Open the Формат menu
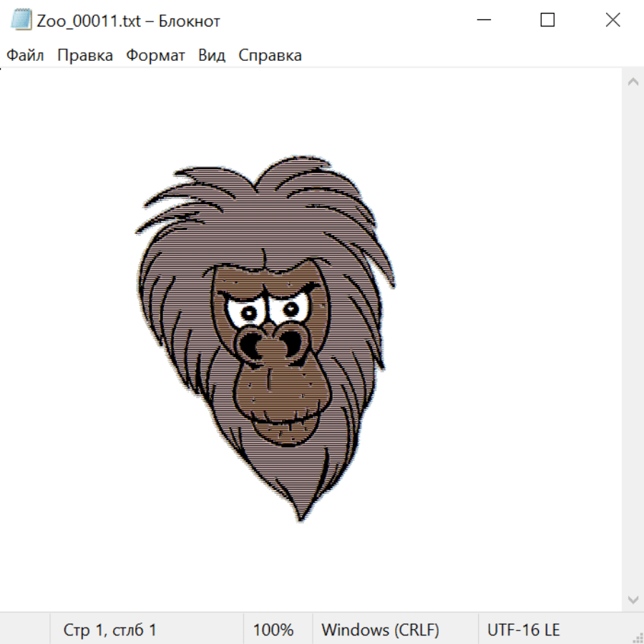644x644 pixels. 155,56
